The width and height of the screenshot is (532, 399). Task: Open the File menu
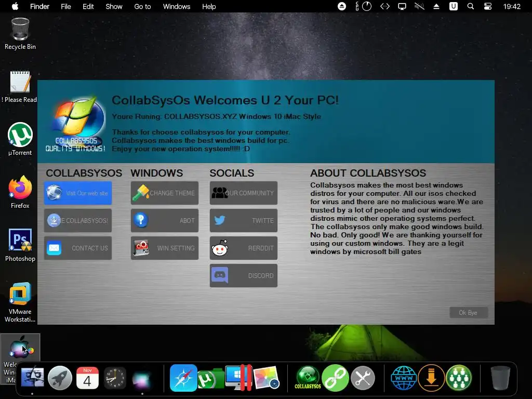66,6
